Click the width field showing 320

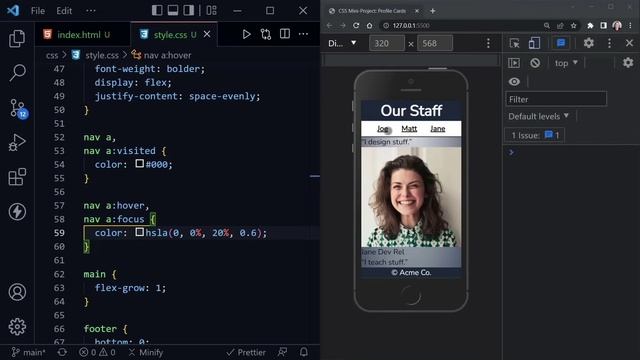pyautogui.click(x=387, y=43)
